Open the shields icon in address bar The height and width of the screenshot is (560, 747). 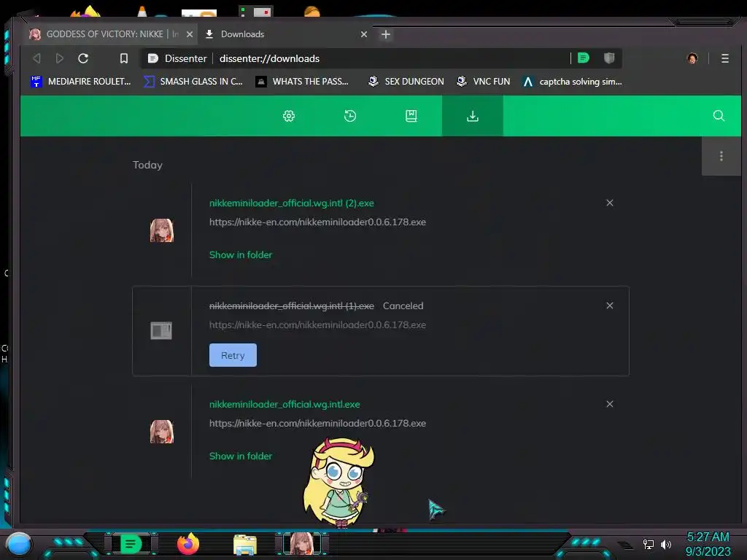(609, 58)
